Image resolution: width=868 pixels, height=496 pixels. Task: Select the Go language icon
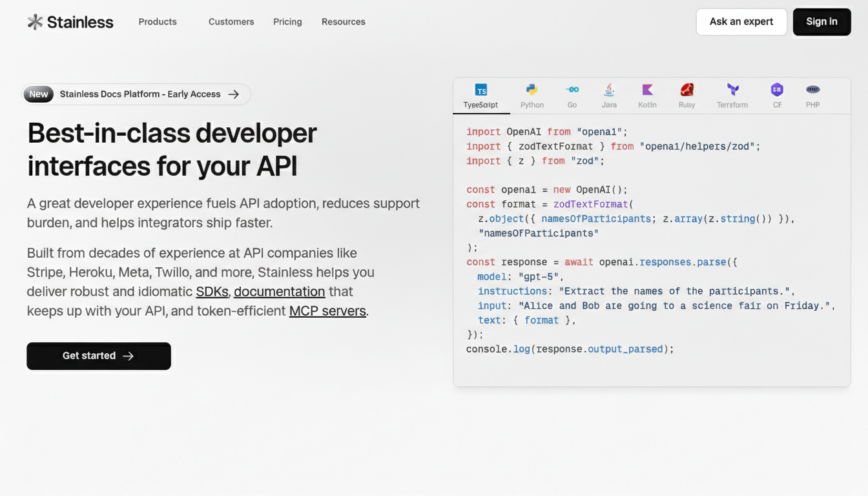coord(572,90)
